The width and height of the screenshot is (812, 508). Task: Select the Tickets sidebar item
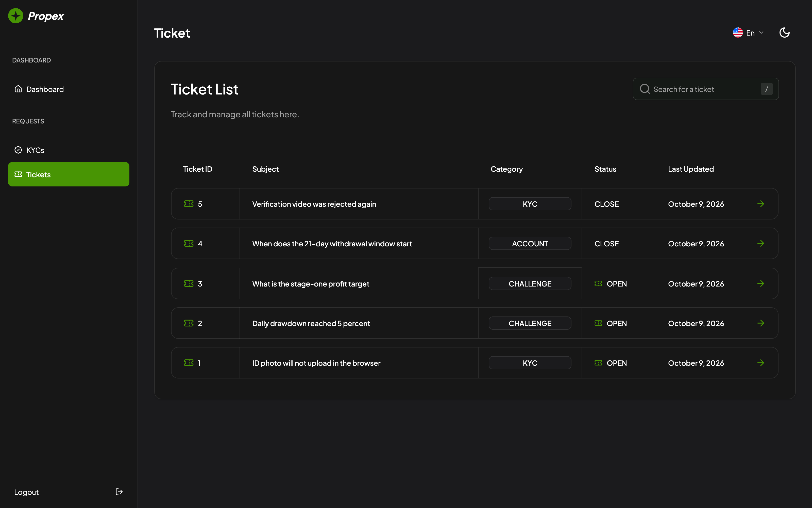tap(69, 174)
